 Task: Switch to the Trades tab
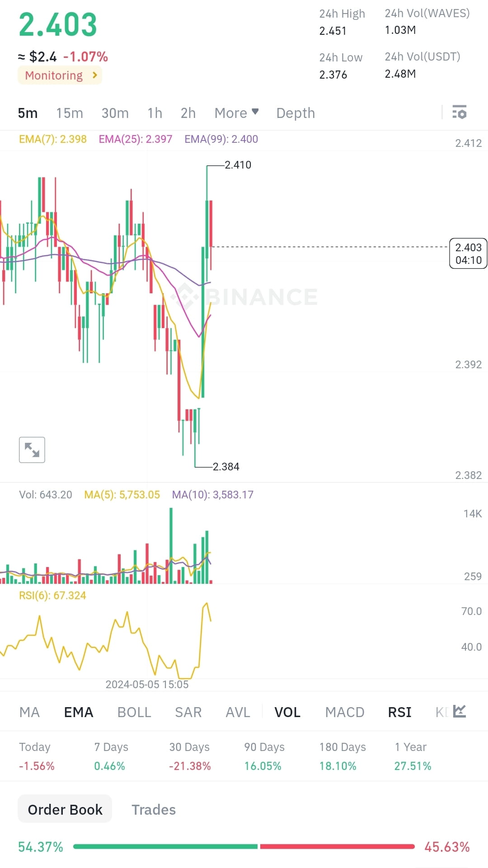tap(154, 810)
